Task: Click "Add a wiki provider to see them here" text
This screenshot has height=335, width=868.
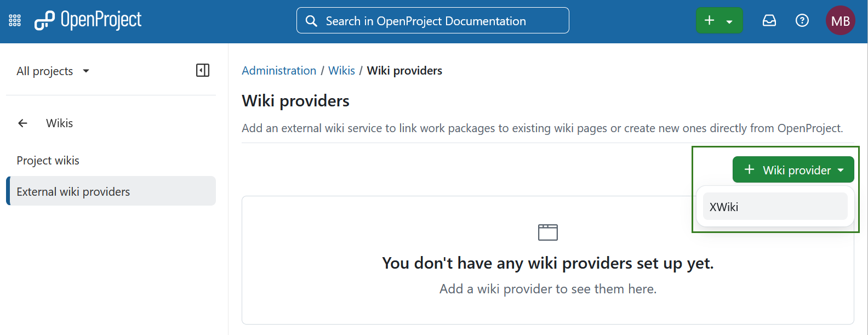Action: (x=548, y=289)
